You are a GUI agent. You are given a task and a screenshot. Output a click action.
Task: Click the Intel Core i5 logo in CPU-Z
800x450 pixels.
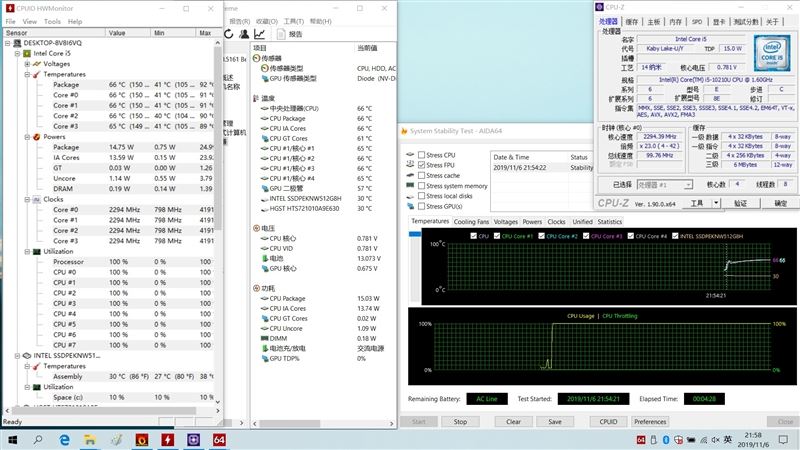pos(772,53)
